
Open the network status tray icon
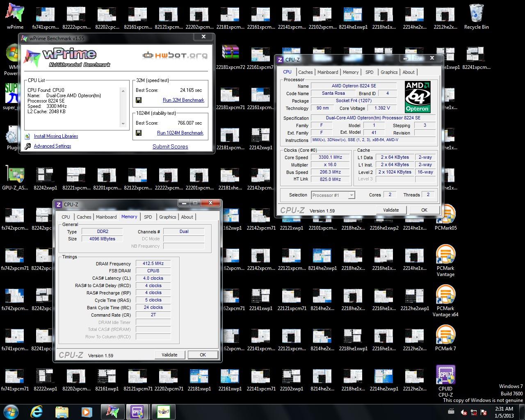tap(474, 412)
